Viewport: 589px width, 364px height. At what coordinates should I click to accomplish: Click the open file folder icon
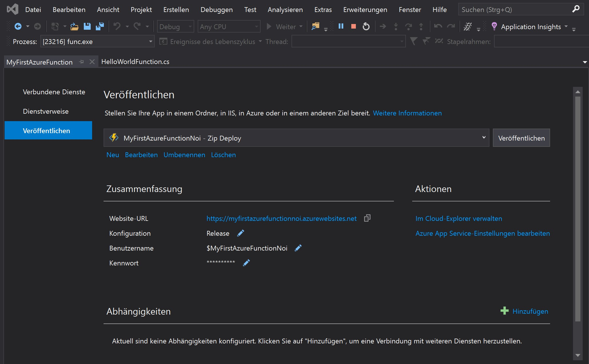[x=74, y=27]
